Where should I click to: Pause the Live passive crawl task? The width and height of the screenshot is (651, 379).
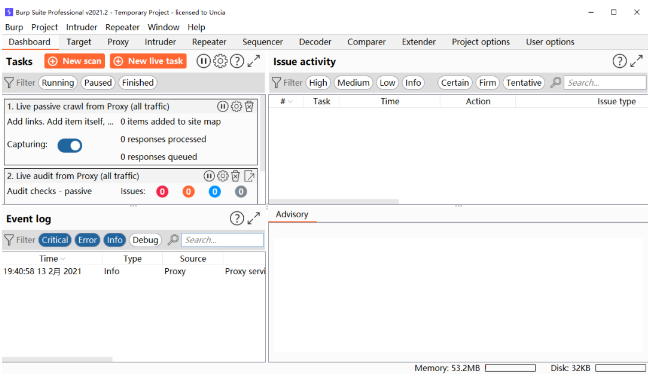click(223, 107)
